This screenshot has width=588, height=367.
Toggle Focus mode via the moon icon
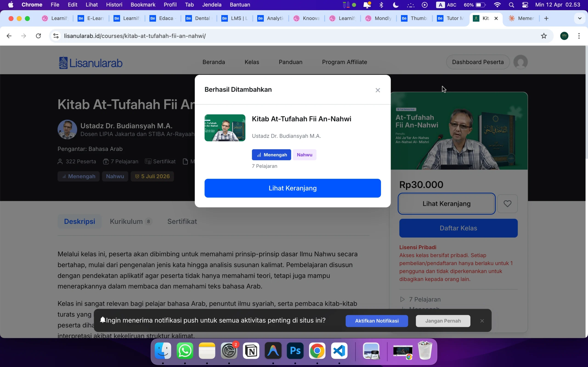click(x=395, y=5)
